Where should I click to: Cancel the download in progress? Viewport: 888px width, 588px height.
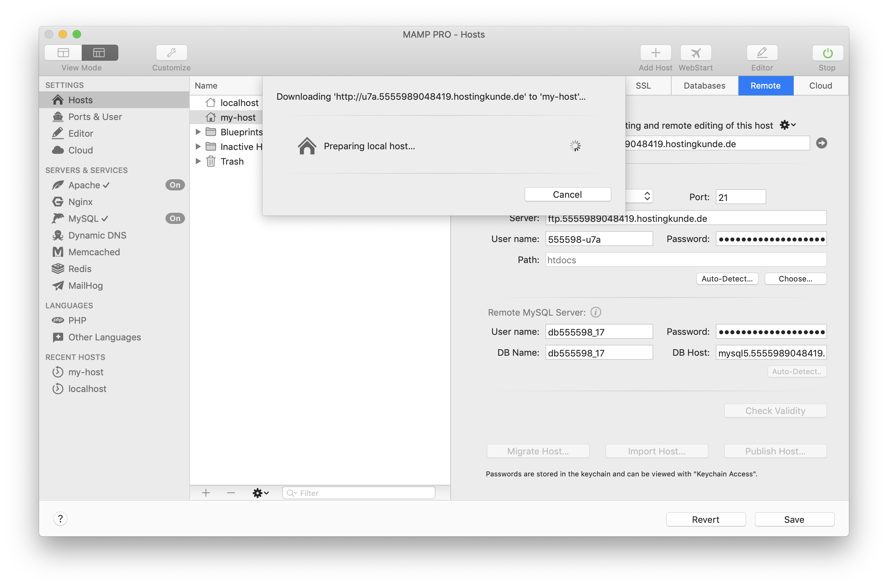[567, 194]
